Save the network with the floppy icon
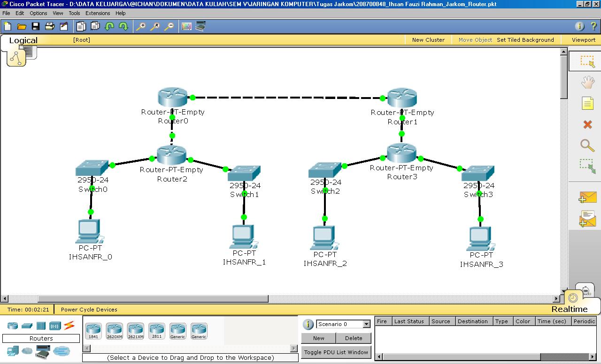Screen dimensions: 601x364 pyautogui.click(x=36, y=26)
